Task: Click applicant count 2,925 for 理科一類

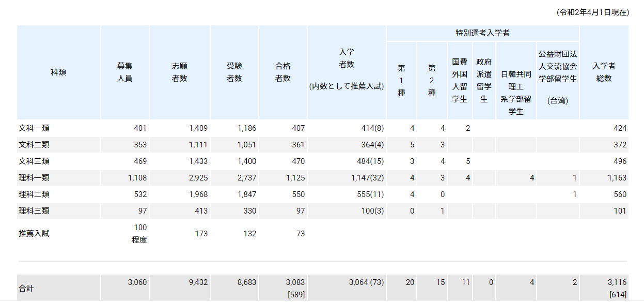Action: (x=198, y=178)
